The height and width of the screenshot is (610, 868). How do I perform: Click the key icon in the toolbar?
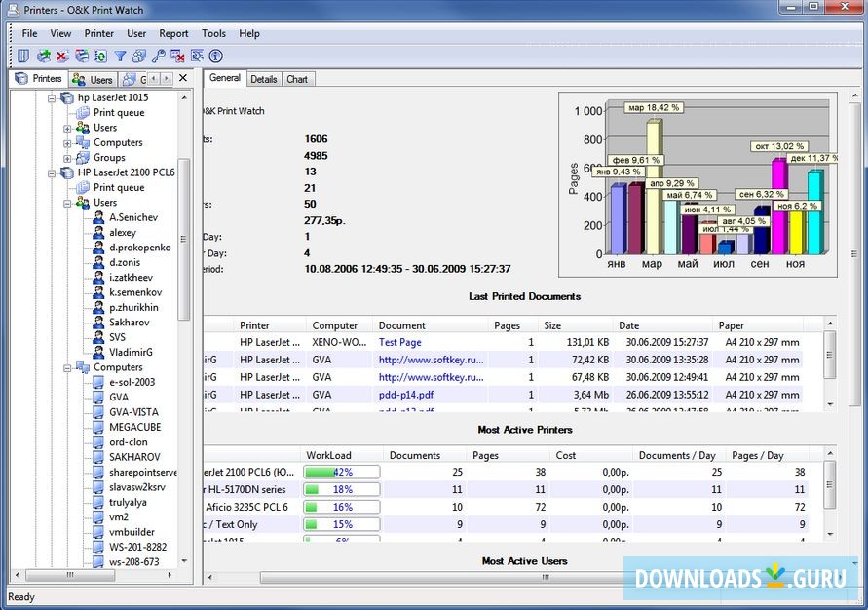pos(159,57)
